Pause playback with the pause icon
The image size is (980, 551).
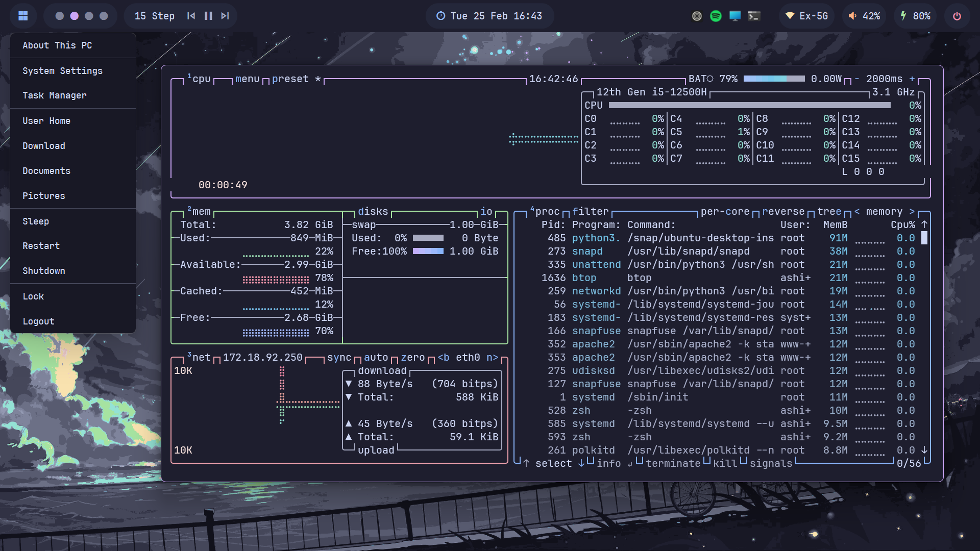point(208,16)
